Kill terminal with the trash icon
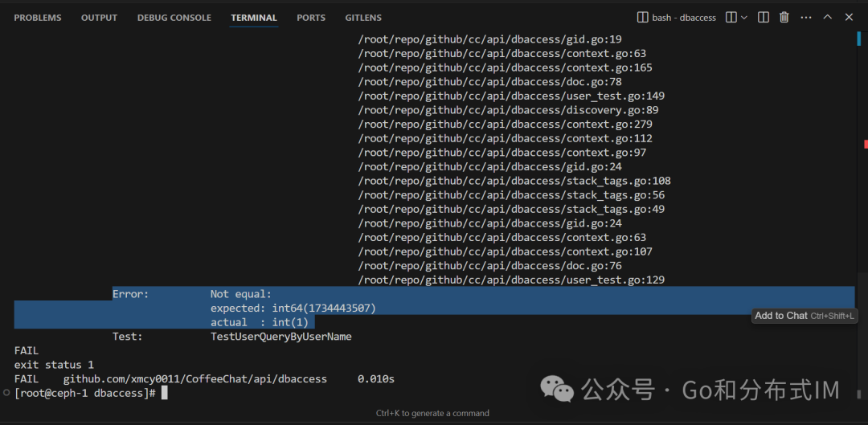Viewport: 868px width, 425px height. point(784,18)
